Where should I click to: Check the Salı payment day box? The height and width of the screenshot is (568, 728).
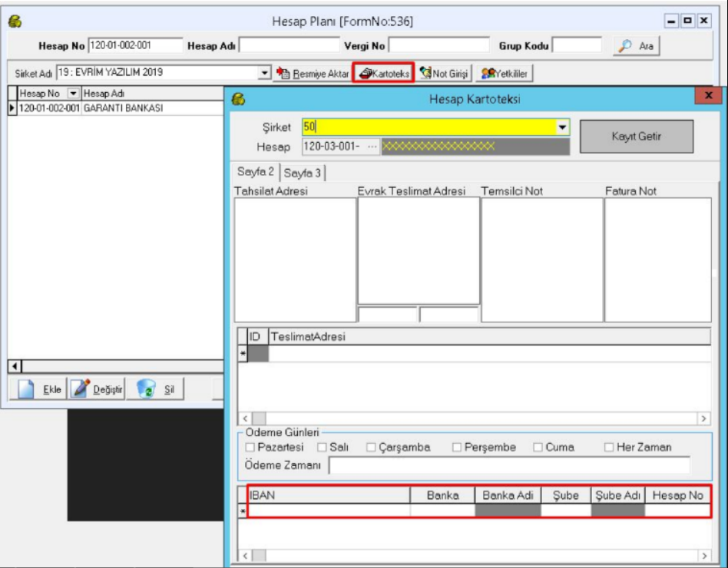(322, 447)
